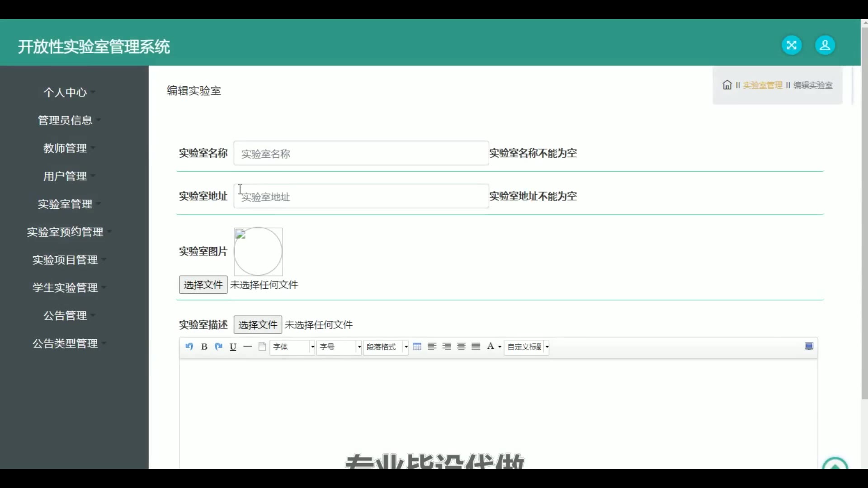Click the 实验室管理 breadcrumb link
868x488 pixels.
pyautogui.click(x=762, y=85)
